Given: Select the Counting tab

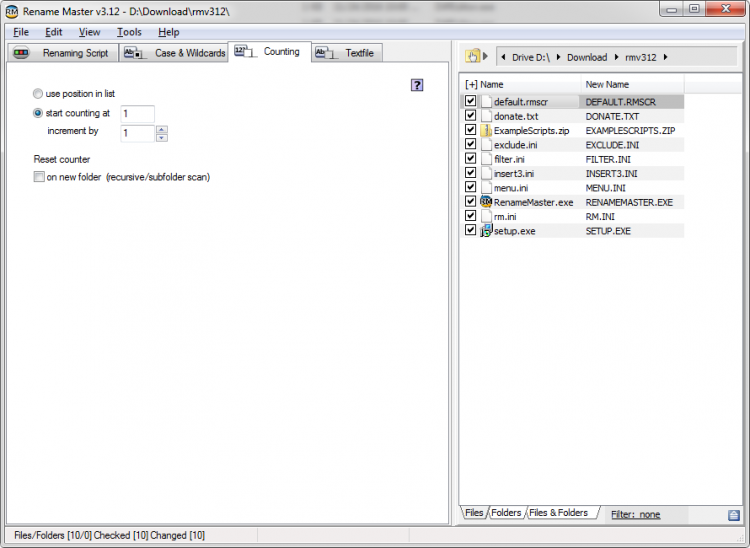Looking at the screenshot, I should tap(269, 52).
